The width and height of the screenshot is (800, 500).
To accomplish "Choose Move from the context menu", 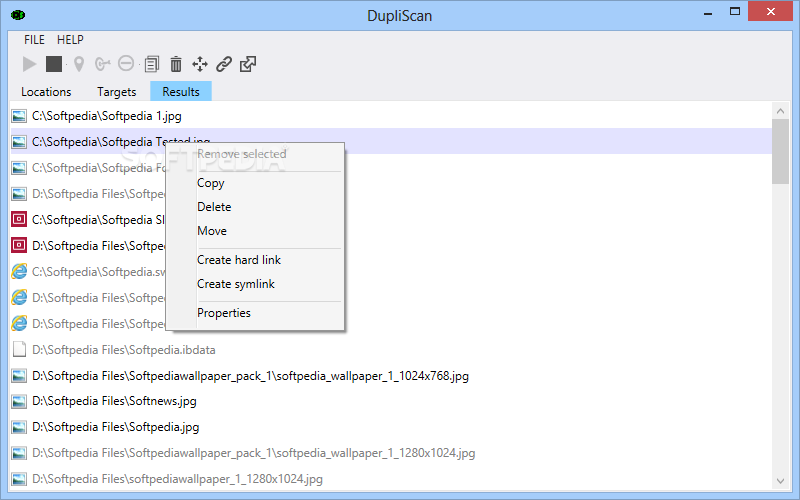I will 256,231.
